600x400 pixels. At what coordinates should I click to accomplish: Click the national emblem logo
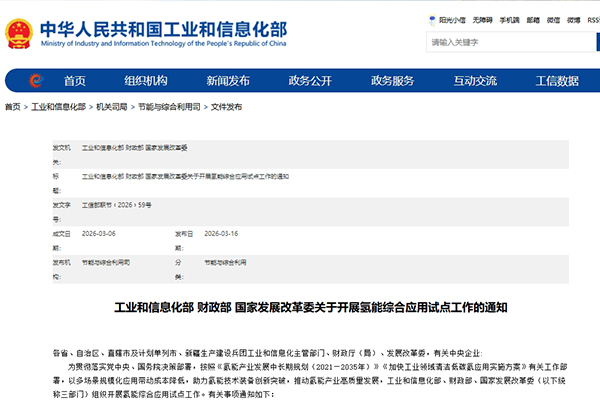coord(19,34)
